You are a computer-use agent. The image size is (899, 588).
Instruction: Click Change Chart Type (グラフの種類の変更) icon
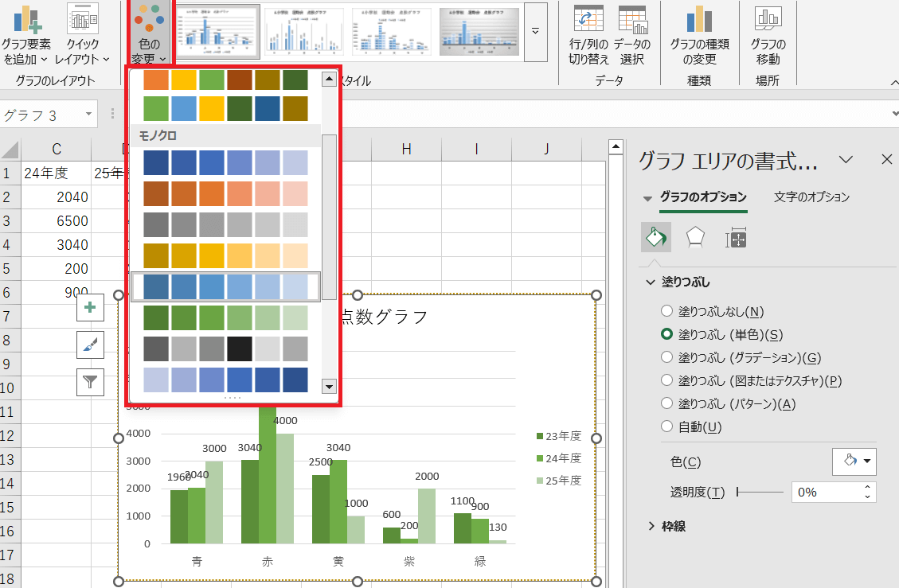(x=699, y=19)
